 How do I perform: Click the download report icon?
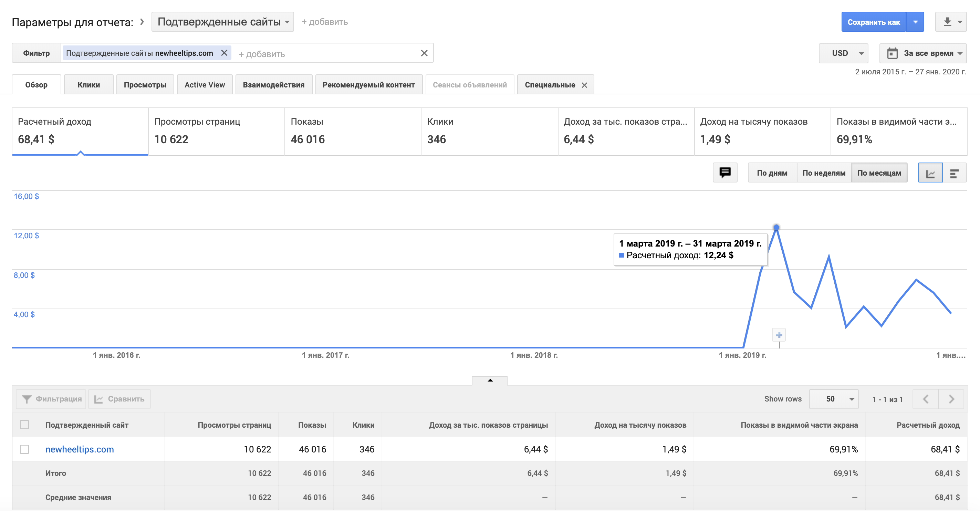(x=947, y=22)
